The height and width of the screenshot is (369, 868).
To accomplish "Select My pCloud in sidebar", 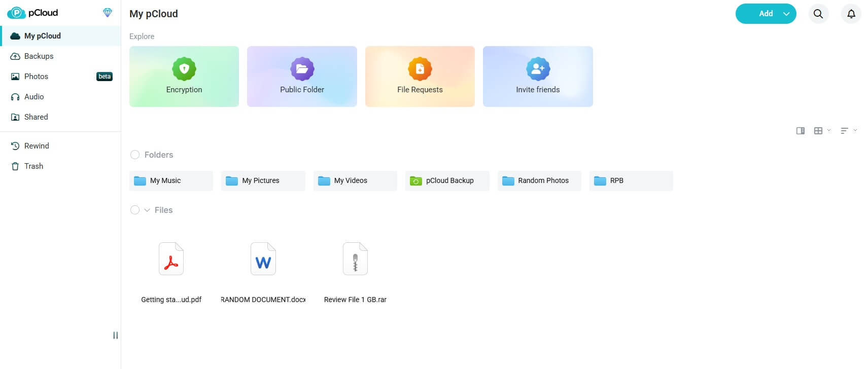I will tap(60, 36).
